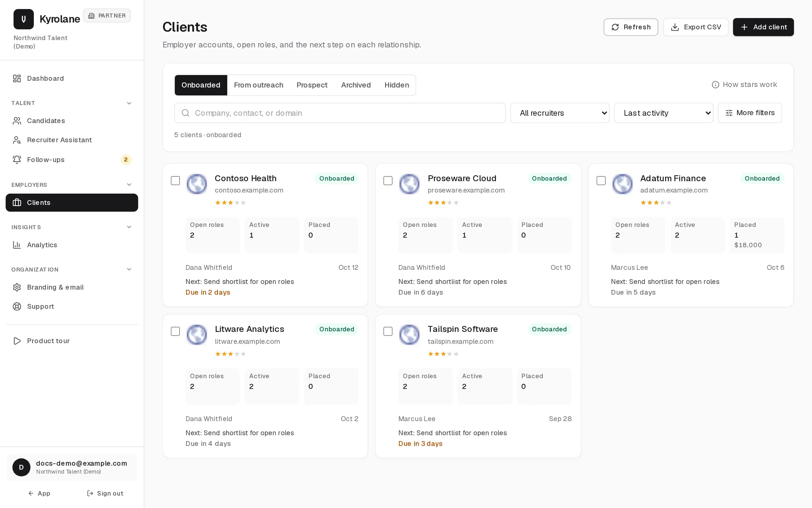Screen dimensions: 812x508
Task: Export the client list as CSV
Action: tap(696, 27)
